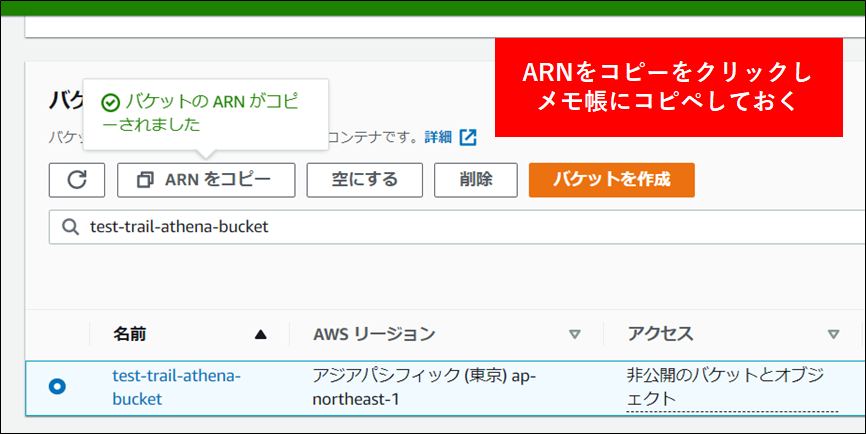Open the 詳細 link
This screenshot has width=866, height=434.
pyautogui.click(x=438, y=137)
